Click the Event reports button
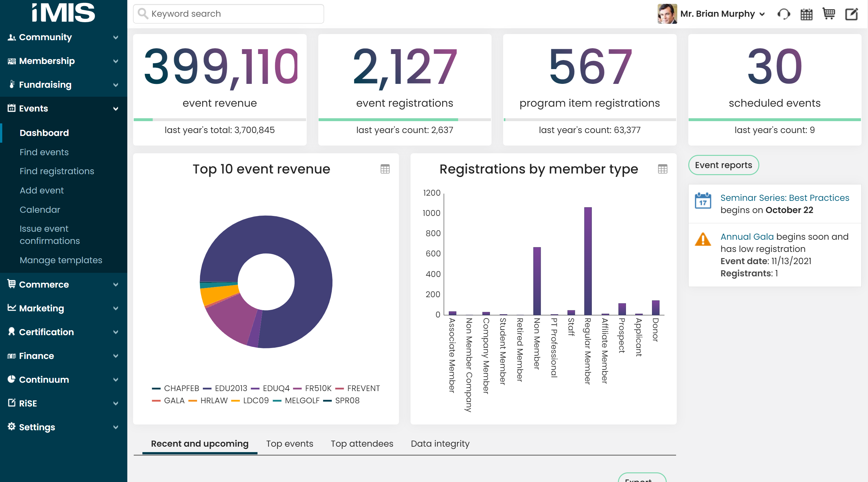The image size is (868, 482). coord(723,165)
